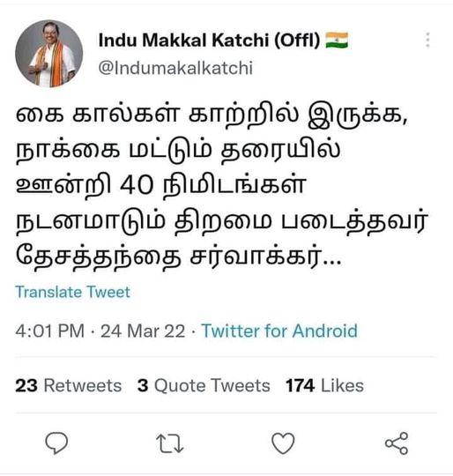The image size is (453, 476).
Task: Select the first line of the Tamil tweet text
Action: pos(212,116)
